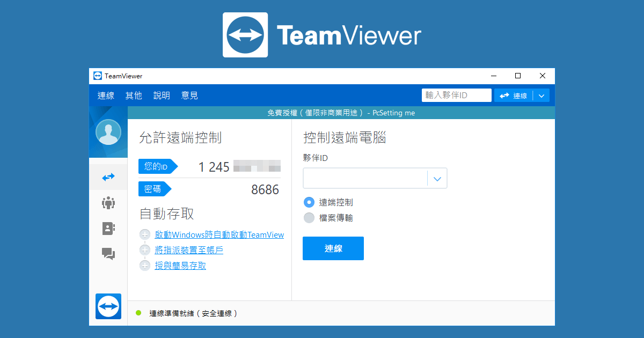Click the plus icon beside 授與簡易存取

[144, 266]
